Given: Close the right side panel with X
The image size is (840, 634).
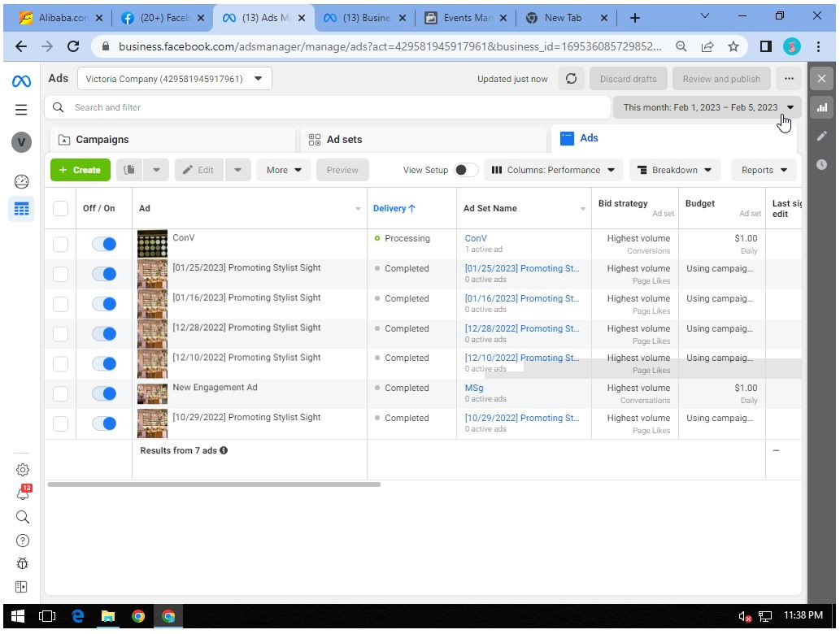Looking at the screenshot, I should click(x=822, y=79).
